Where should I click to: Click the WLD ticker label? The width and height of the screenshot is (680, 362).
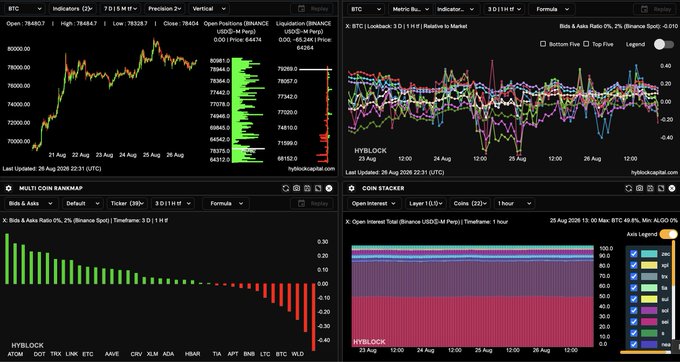click(x=298, y=354)
